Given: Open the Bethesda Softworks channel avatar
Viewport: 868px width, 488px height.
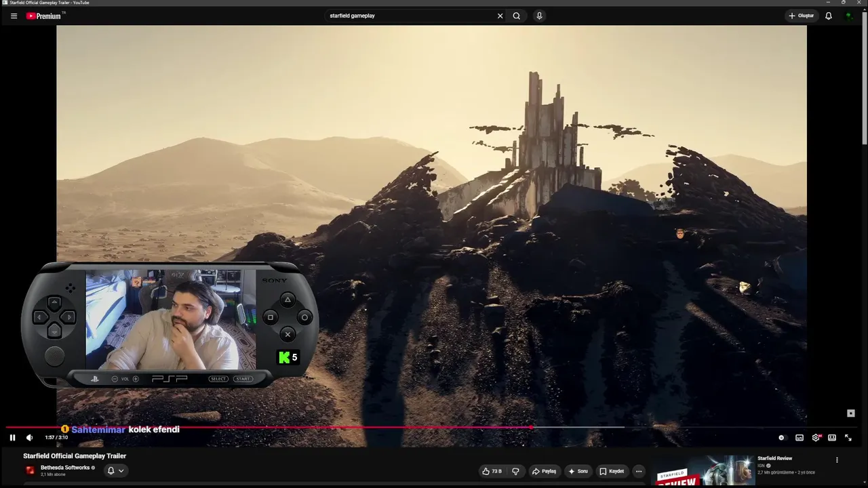Looking at the screenshot, I should coord(31,470).
